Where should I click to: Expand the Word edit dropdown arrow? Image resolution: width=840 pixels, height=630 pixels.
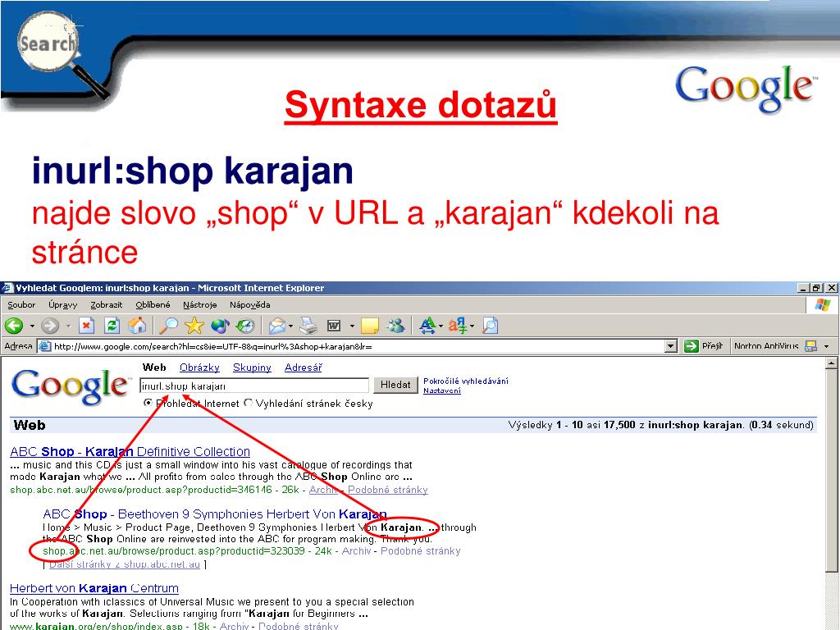352,326
